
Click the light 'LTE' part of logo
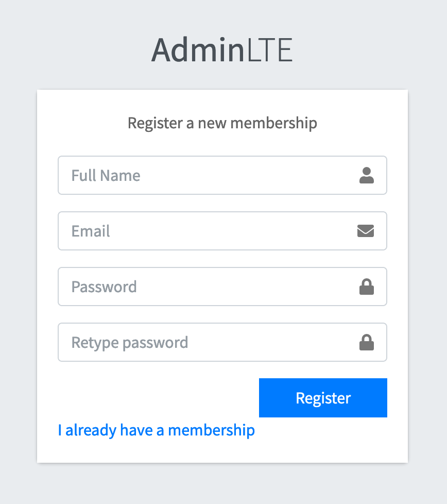[x=269, y=51]
